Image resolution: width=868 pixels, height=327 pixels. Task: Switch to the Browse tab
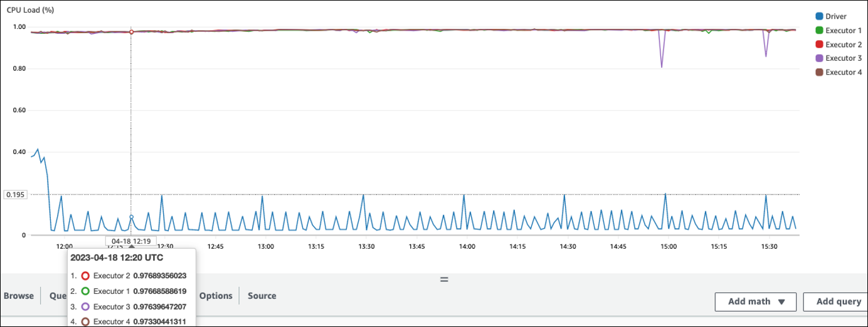click(x=19, y=296)
